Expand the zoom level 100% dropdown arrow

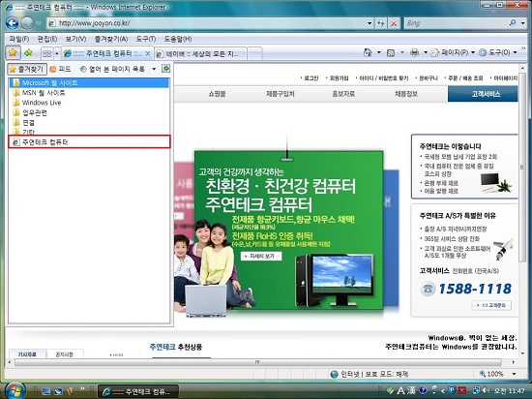(515, 374)
